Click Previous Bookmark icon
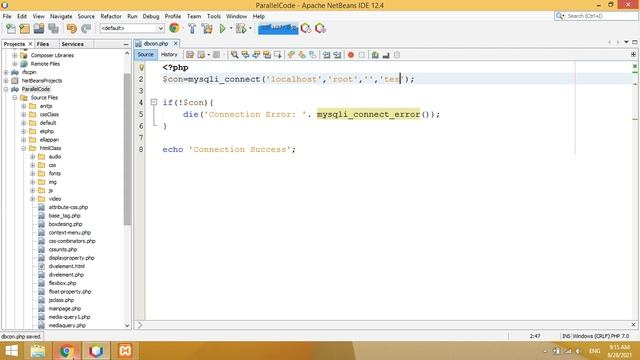This screenshot has height=360, width=640. pyautogui.click(x=291, y=55)
